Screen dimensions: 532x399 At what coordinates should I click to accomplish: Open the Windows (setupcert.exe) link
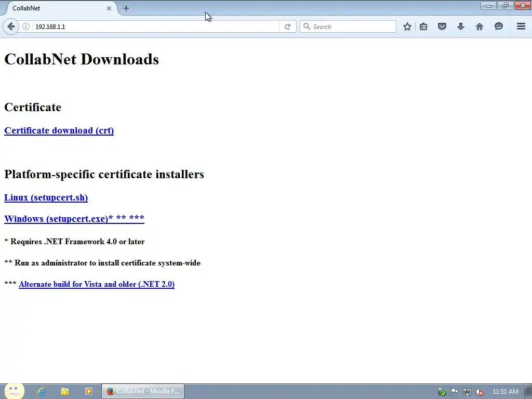74,219
